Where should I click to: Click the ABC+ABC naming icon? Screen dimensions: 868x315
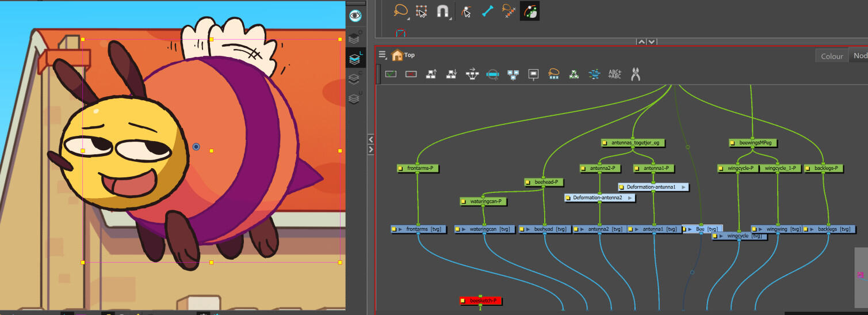point(615,74)
